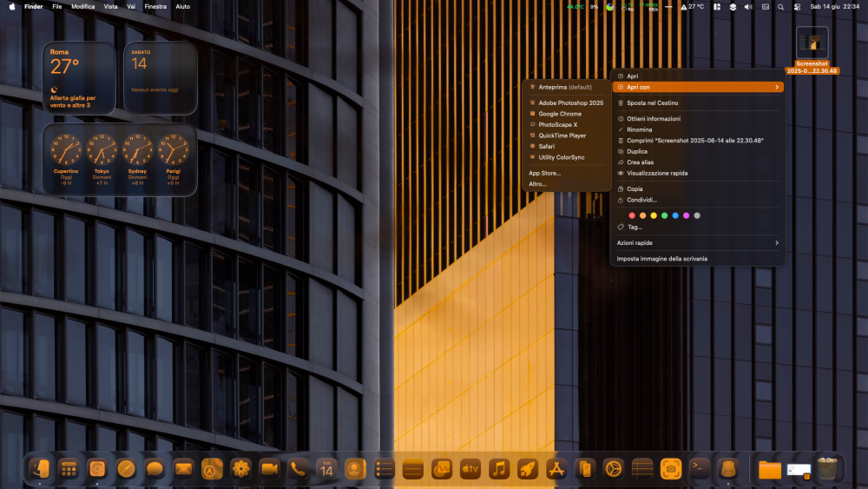Screen dimensions: 868x489
Task: Select Duplica in context menu
Action: (x=698, y=151)
